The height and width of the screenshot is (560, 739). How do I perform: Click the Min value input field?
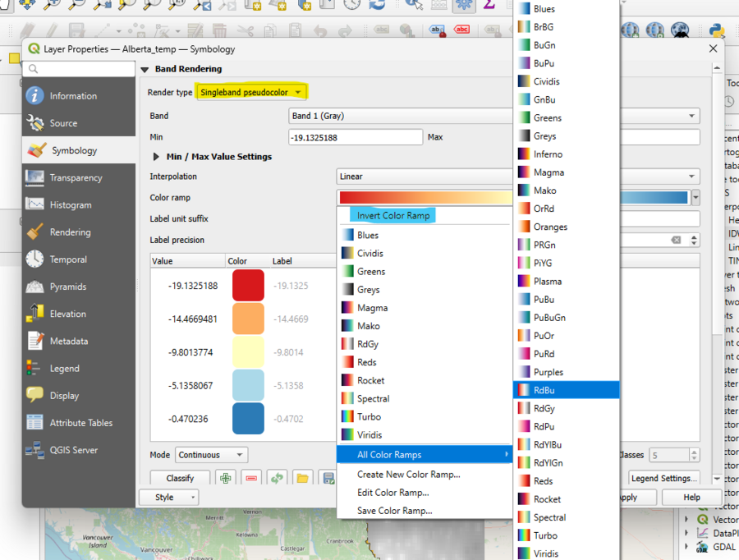coord(355,137)
